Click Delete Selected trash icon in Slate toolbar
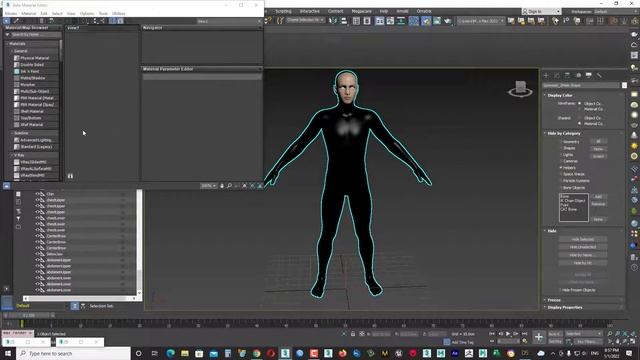 [41, 20]
